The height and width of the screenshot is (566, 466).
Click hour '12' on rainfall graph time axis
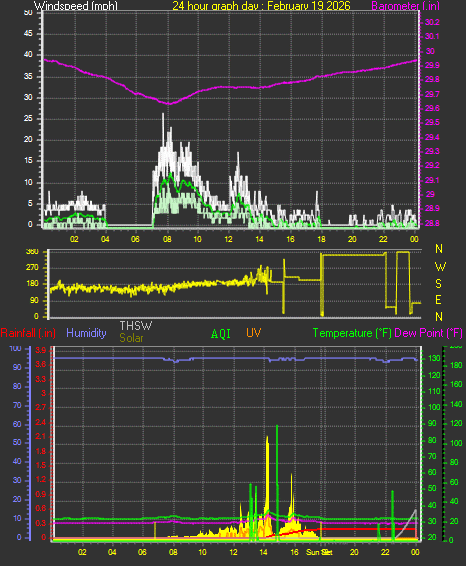coord(234,552)
